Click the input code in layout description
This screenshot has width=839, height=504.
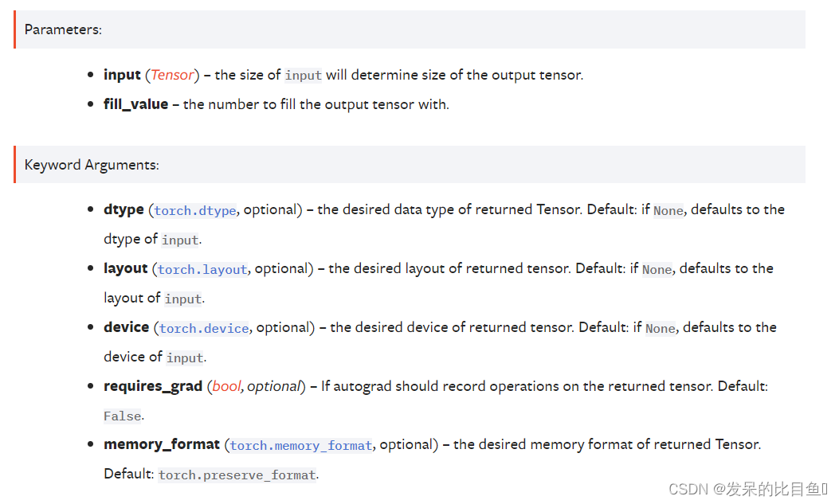pos(183,299)
